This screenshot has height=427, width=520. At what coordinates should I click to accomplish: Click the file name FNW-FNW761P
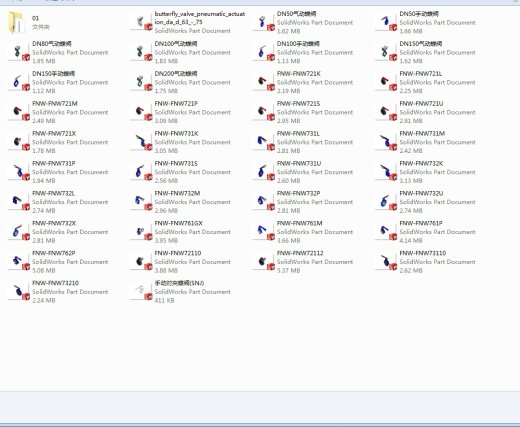point(421,223)
